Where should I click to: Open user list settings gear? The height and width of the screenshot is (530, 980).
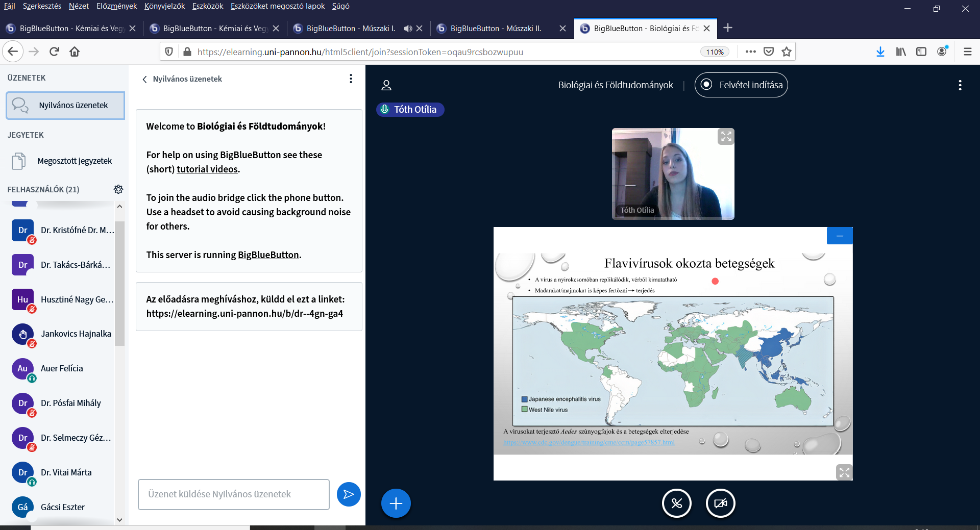pos(118,189)
